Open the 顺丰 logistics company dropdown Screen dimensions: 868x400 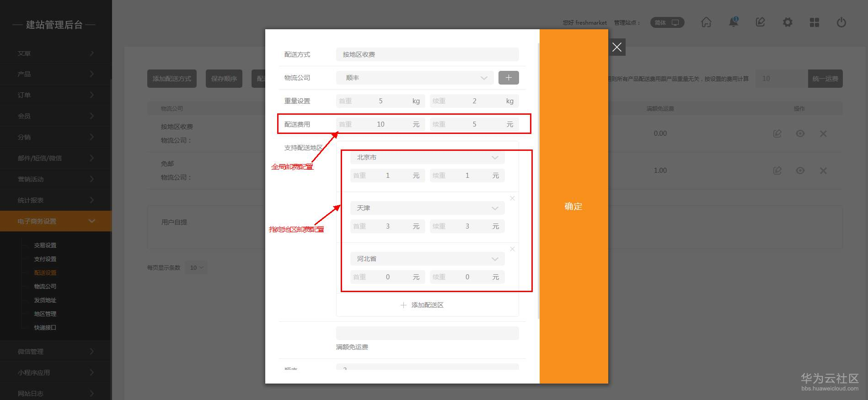[415, 78]
